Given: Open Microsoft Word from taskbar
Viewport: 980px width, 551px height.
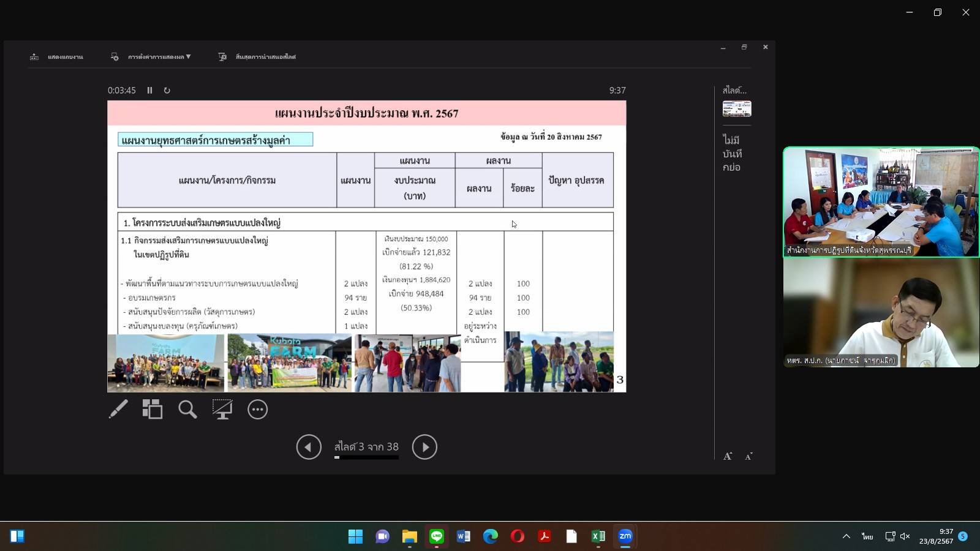Looking at the screenshot, I should [x=463, y=536].
